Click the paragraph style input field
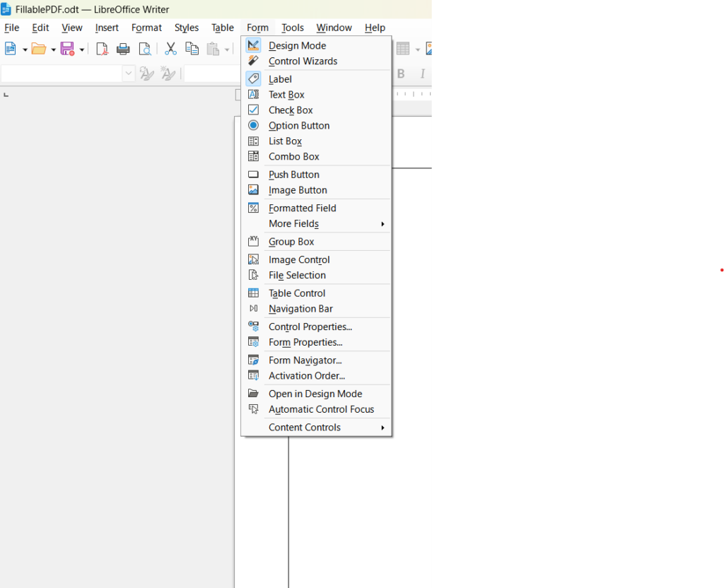 [x=62, y=73]
